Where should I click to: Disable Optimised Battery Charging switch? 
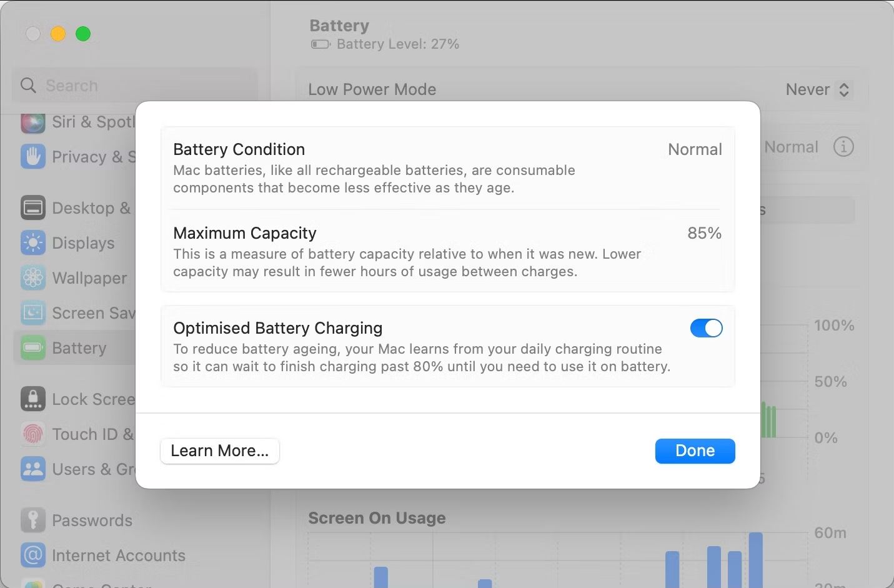tap(706, 328)
